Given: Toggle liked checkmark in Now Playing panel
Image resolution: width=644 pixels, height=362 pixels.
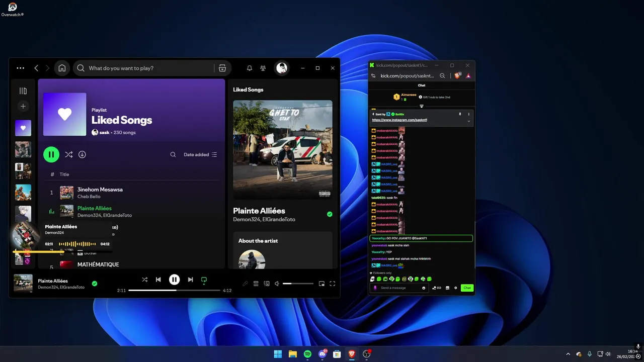Looking at the screenshot, I should pos(330,214).
